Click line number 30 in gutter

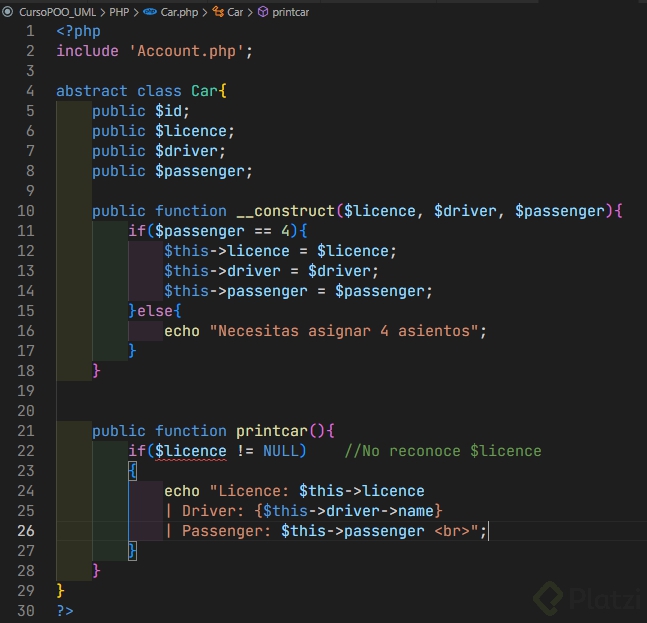(x=26, y=611)
